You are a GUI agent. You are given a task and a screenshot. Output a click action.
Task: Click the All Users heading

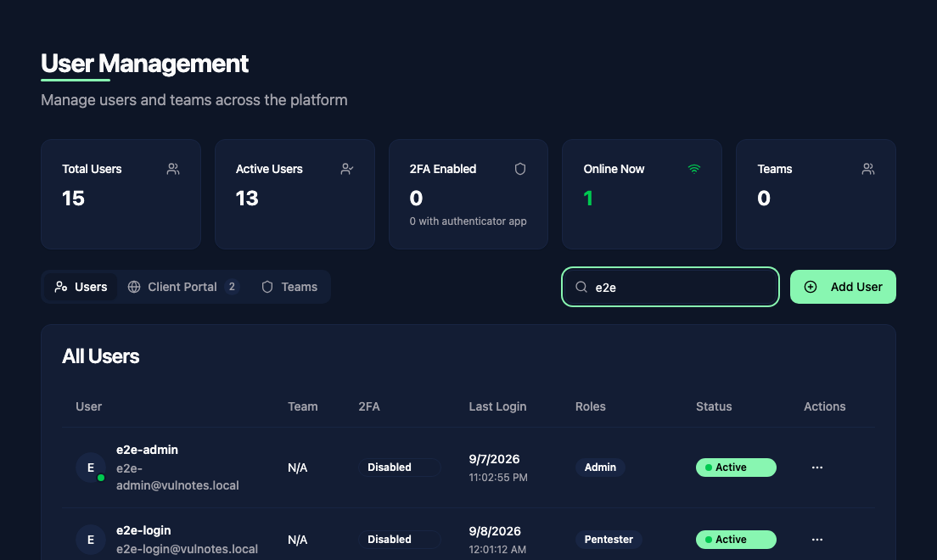pos(100,356)
